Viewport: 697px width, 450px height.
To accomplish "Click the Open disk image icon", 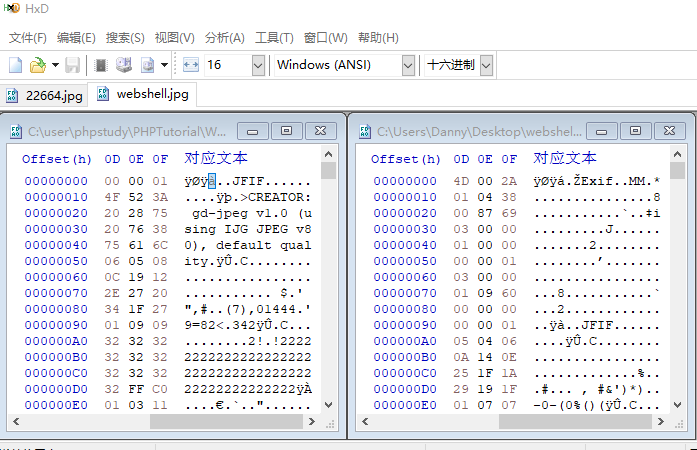I will click(x=147, y=65).
